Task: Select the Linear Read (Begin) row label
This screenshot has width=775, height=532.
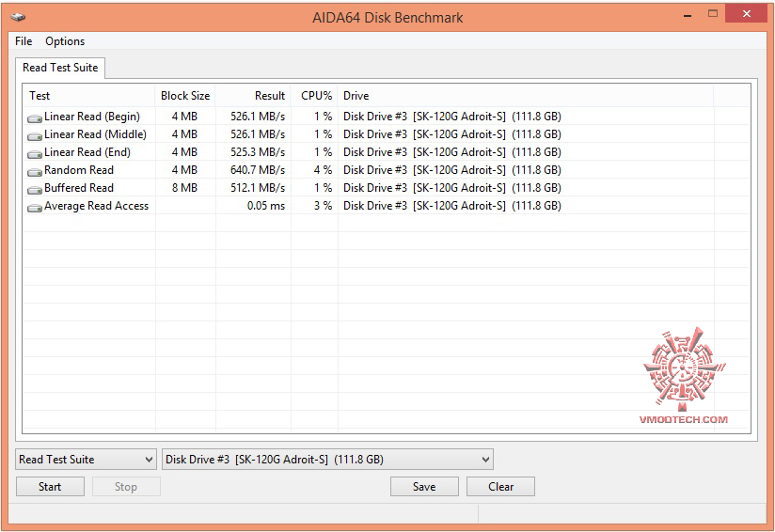Action: click(x=92, y=117)
